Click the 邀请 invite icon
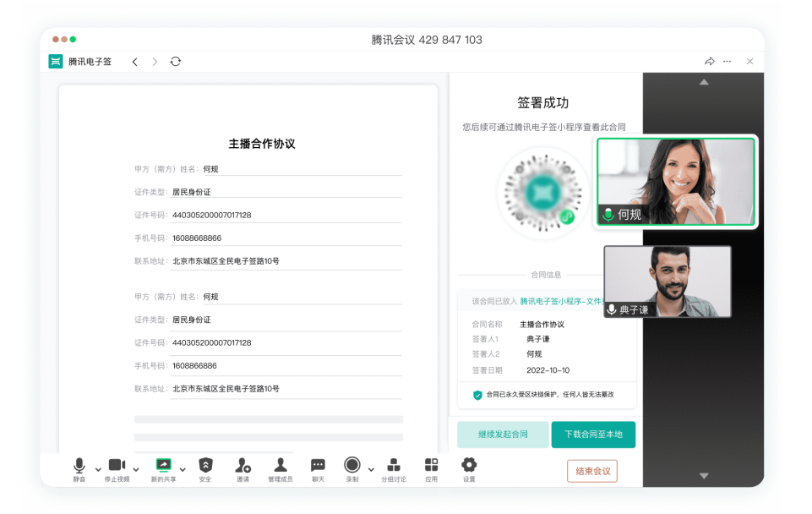The image size is (812, 514). [243, 466]
